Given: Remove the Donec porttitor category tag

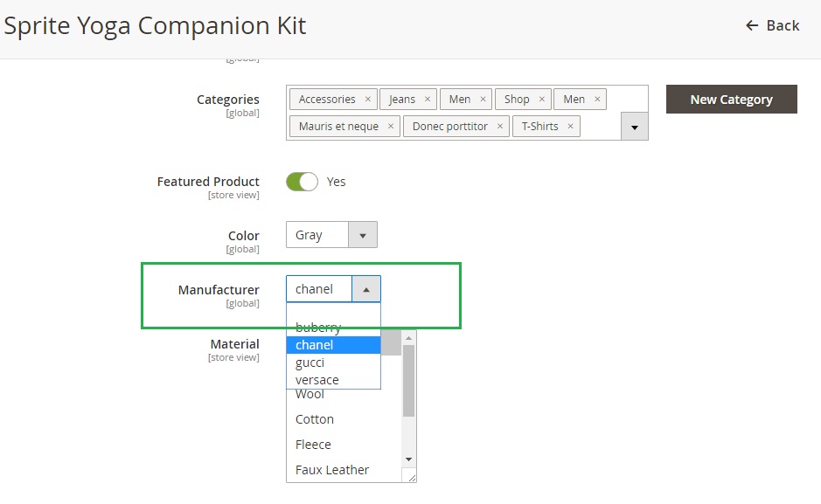Looking at the screenshot, I should point(499,127).
